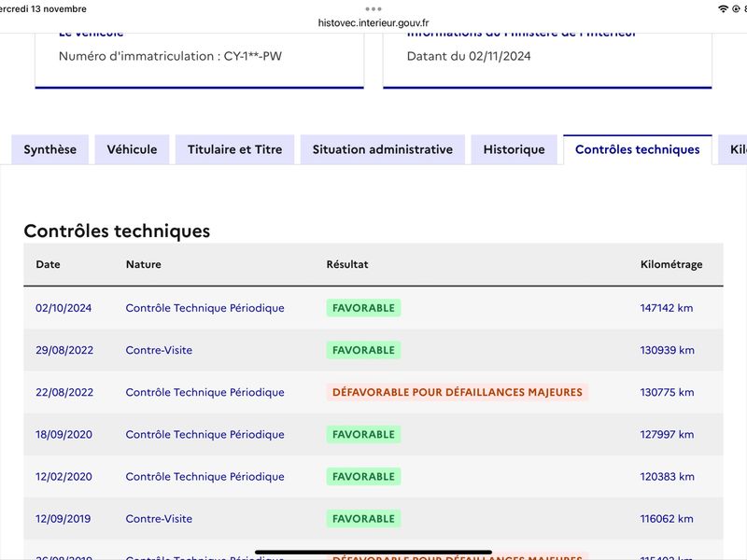
Task: Open the Titulaire et Titre tab
Action: [235, 149]
